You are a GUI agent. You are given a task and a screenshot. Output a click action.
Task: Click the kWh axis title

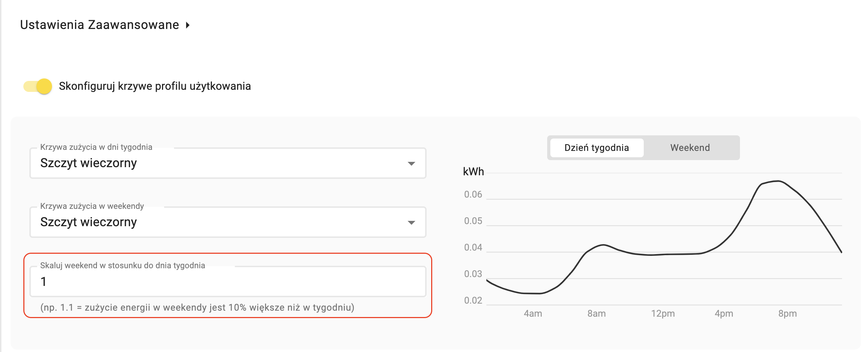click(x=473, y=171)
